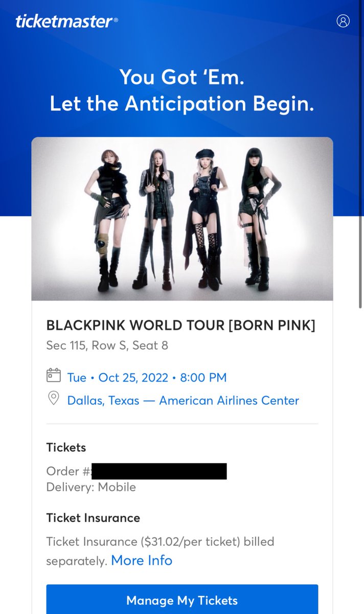Click the ticketmaster logo

point(66,21)
